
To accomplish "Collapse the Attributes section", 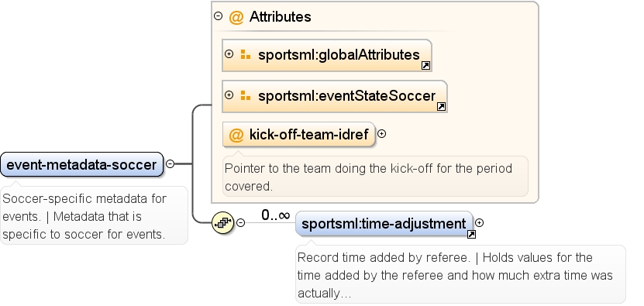I will (219, 16).
